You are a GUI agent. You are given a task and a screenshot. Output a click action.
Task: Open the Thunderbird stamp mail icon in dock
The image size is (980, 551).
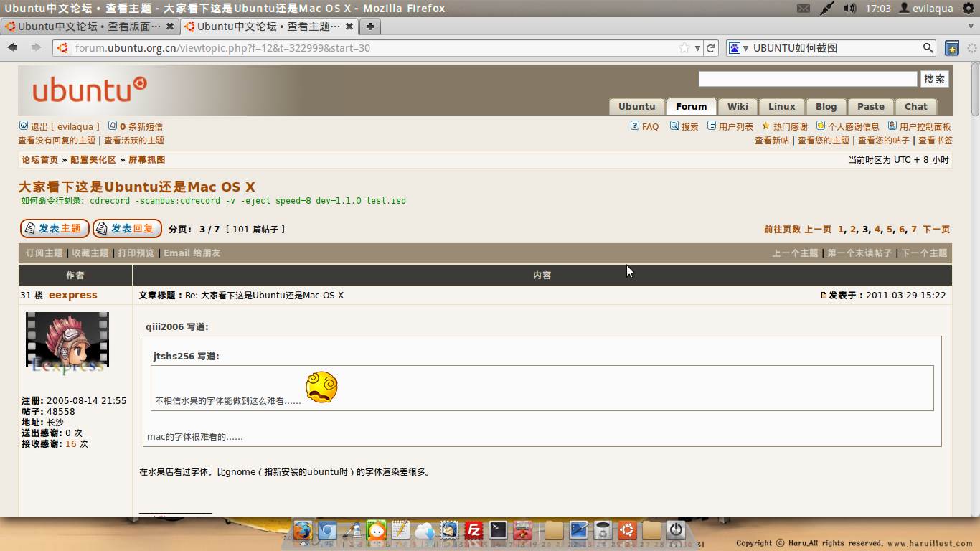tap(449, 531)
